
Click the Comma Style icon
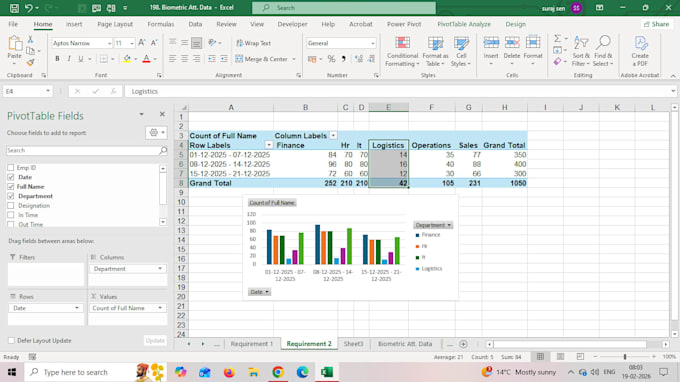point(343,59)
